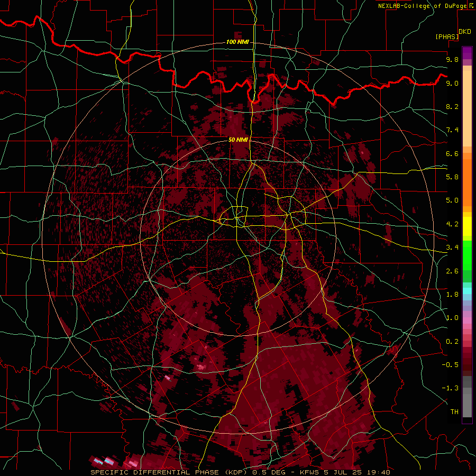The image size is (476, 476).
Task: Click the -0.5 scale value
Action: 450,365
